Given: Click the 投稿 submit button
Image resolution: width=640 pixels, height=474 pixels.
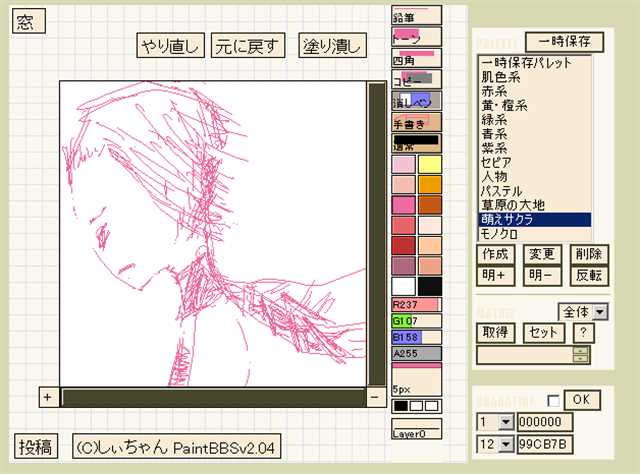Looking at the screenshot, I should pyautogui.click(x=37, y=447).
